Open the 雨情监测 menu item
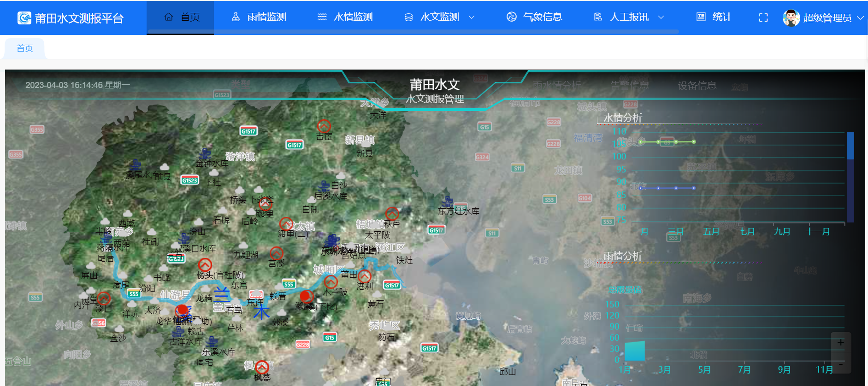The height and width of the screenshot is (386, 868). pyautogui.click(x=259, y=18)
